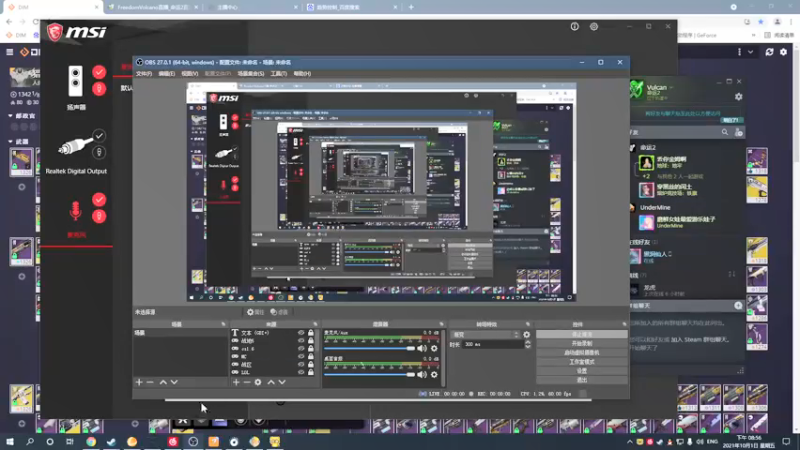Image resolution: width=800 pixels, height=450 pixels.
Task: Refresh the DIM inventory
Action: [x=769, y=52]
